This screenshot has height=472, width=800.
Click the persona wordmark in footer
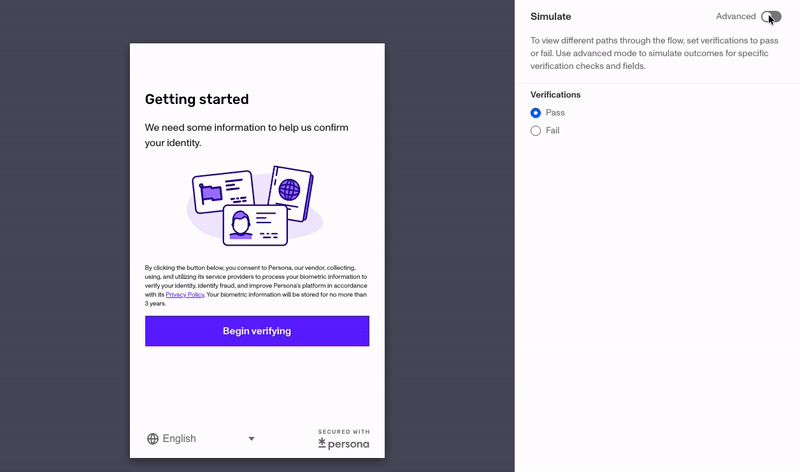[348, 444]
